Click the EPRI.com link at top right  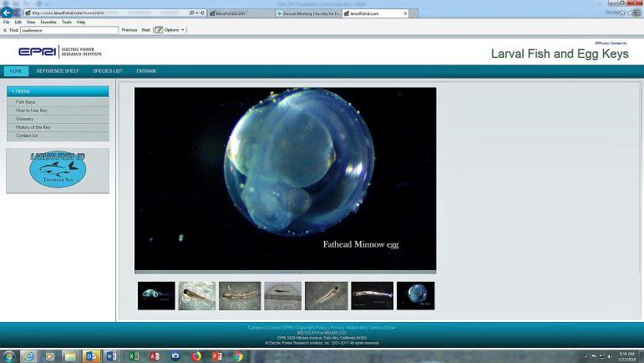coord(601,43)
